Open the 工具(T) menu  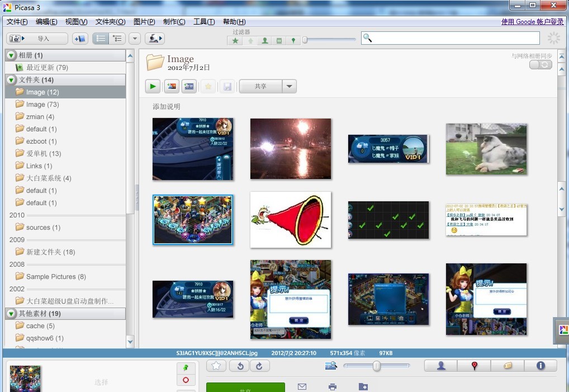tap(204, 22)
